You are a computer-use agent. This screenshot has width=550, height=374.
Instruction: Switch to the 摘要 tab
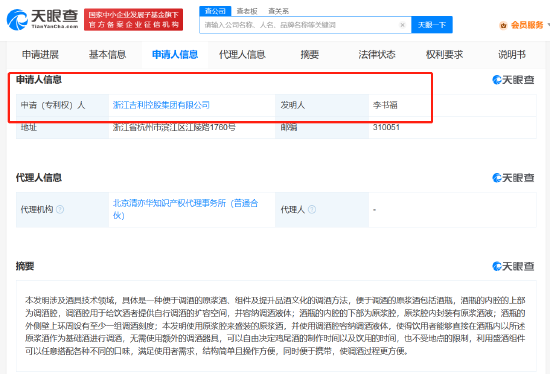coord(310,54)
